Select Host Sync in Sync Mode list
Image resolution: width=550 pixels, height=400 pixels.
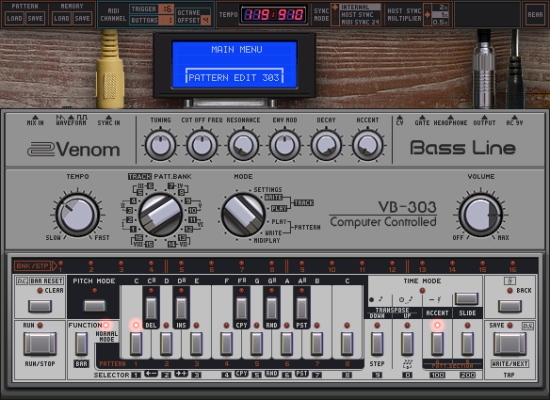click(355, 15)
